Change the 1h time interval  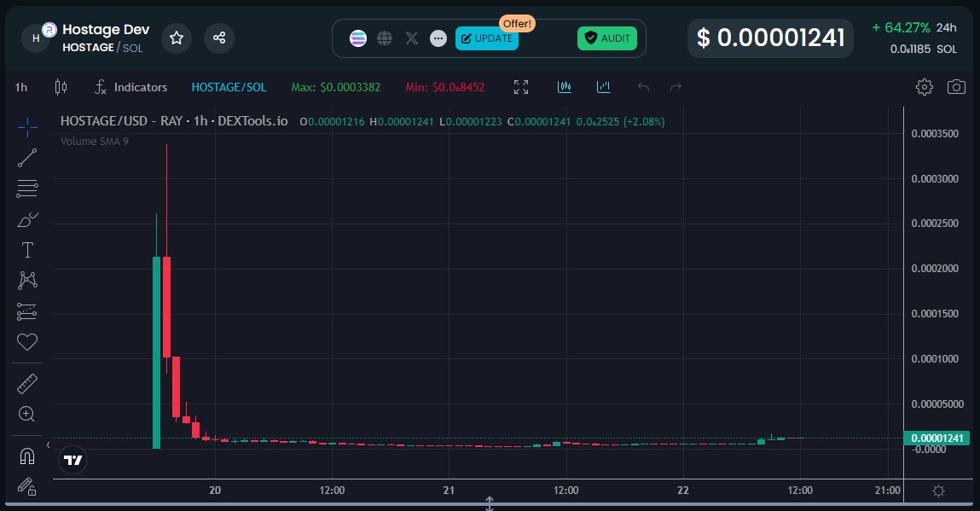click(21, 88)
